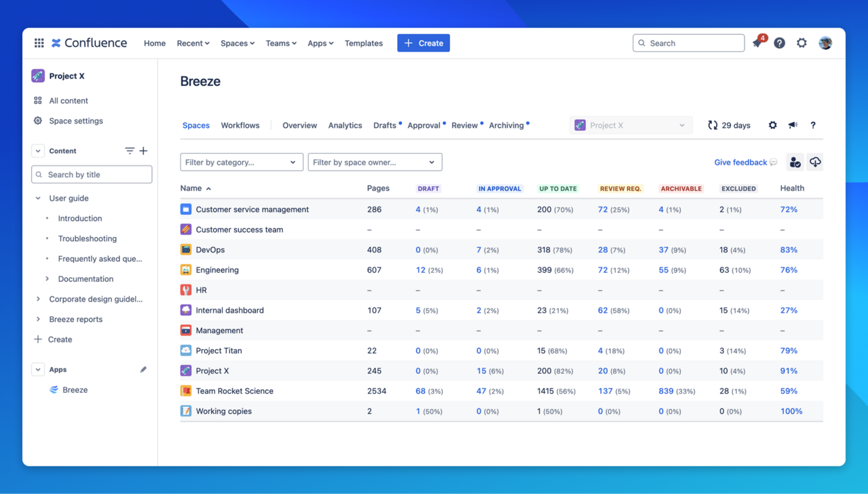This screenshot has width=868, height=494.
Task: Open notifications bell with badge
Action: tap(758, 42)
